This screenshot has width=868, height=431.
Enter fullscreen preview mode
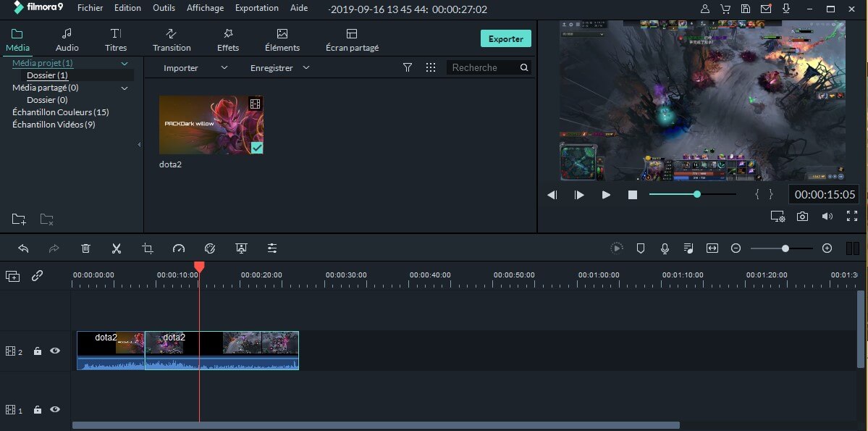coord(852,216)
